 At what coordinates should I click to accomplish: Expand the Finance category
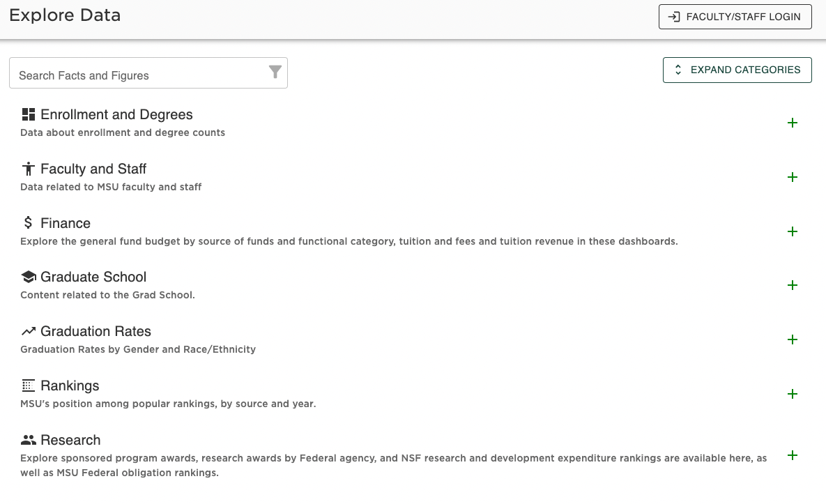pos(793,231)
